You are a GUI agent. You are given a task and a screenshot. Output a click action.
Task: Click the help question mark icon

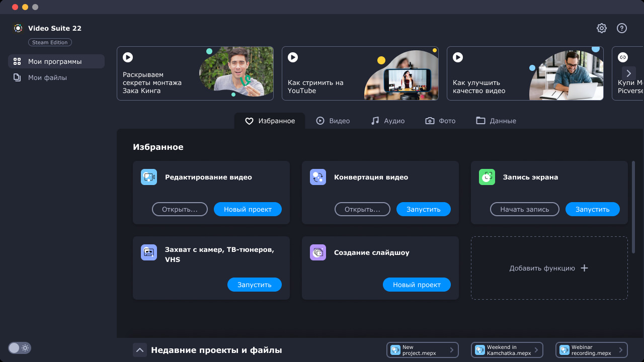tap(622, 28)
